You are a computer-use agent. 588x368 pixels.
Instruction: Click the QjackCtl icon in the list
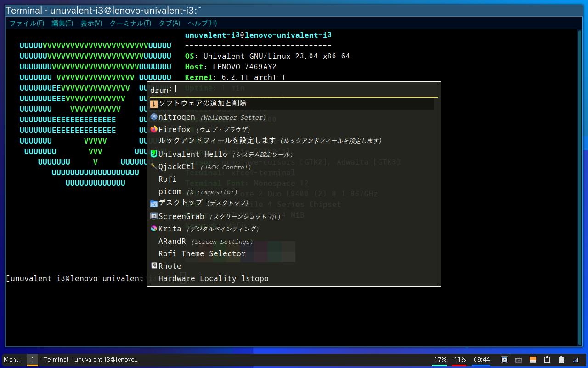(x=154, y=166)
